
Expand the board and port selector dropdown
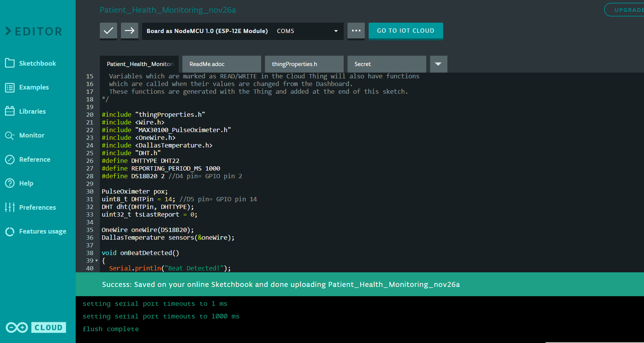(336, 31)
